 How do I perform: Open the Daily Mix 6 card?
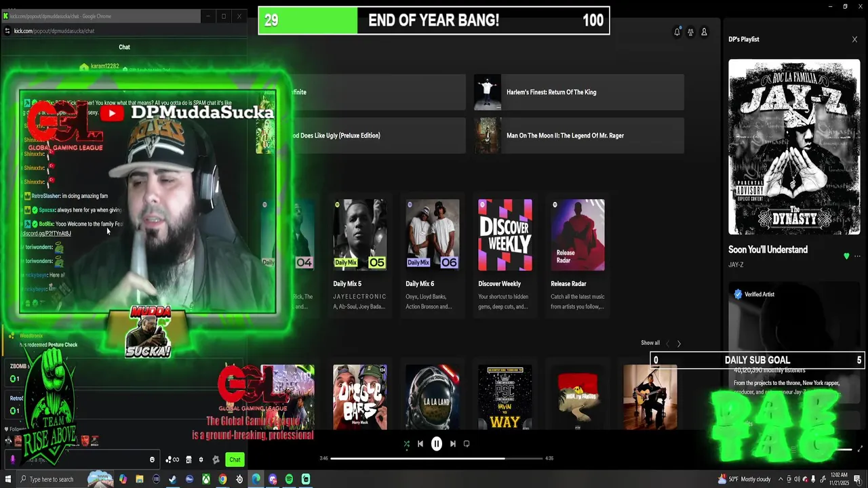(433, 255)
